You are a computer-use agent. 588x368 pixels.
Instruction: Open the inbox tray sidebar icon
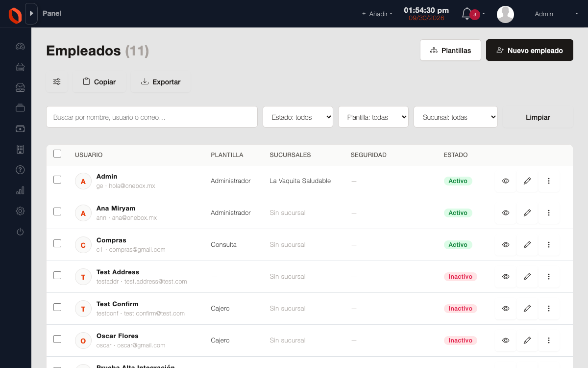20,87
